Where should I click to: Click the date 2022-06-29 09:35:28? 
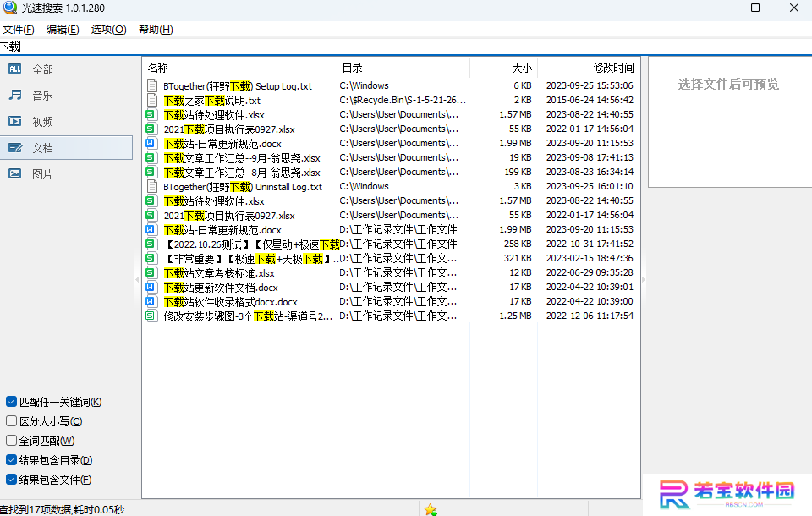point(590,272)
